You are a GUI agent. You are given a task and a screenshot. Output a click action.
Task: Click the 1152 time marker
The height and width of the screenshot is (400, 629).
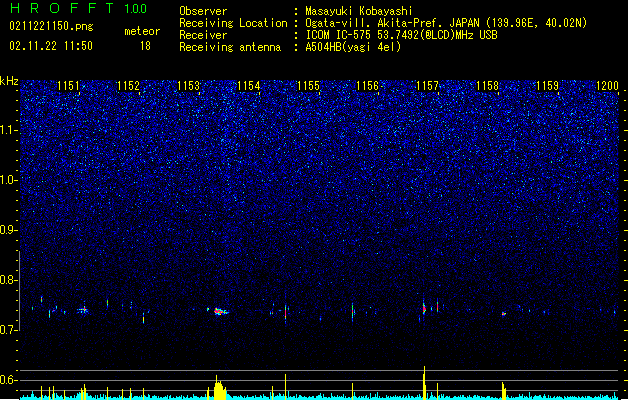[x=128, y=85]
